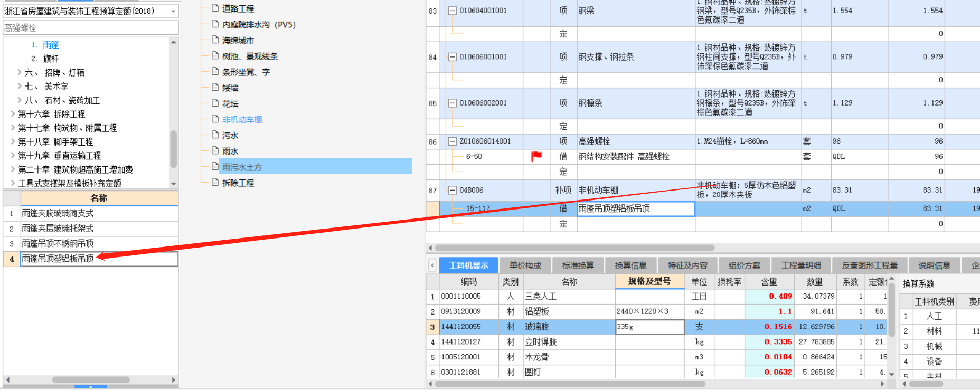Switch to the 标准换算 tab
Image resolution: width=980 pixels, height=390 pixels.
tap(578, 265)
